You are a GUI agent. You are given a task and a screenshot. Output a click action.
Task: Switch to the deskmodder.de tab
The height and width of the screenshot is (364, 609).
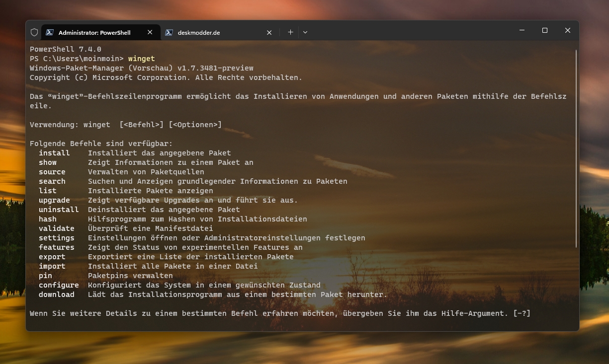(x=220, y=32)
